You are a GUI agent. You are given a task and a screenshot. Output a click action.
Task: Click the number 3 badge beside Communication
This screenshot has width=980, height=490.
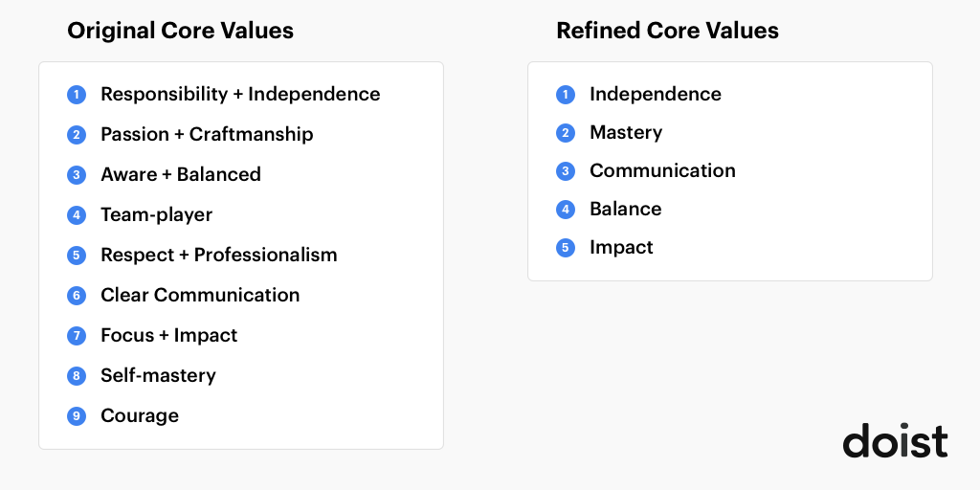[x=565, y=171]
